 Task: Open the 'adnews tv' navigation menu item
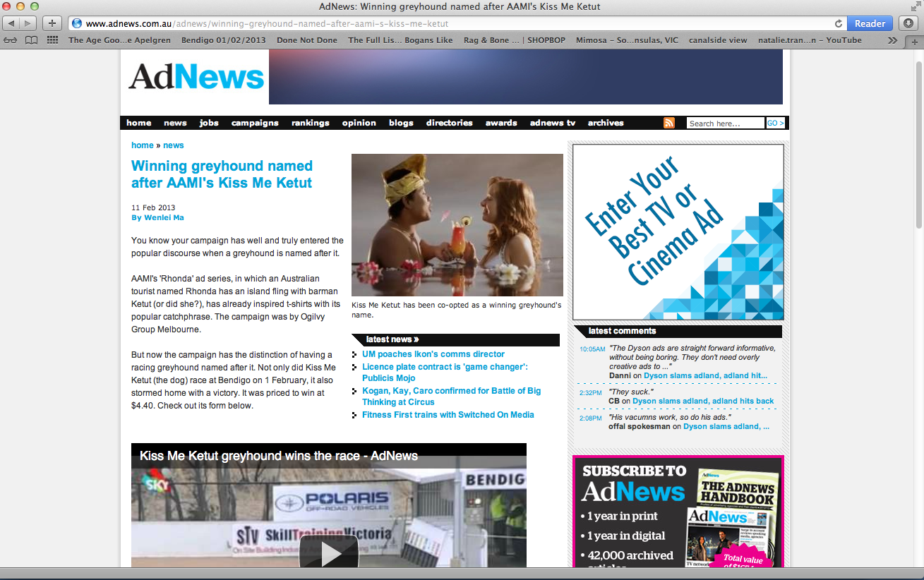553,123
